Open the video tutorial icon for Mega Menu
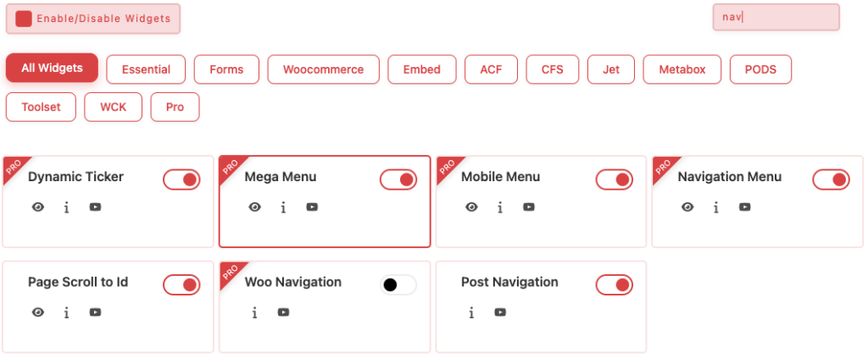This screenshot has height=364, width=868. (312, 207)
